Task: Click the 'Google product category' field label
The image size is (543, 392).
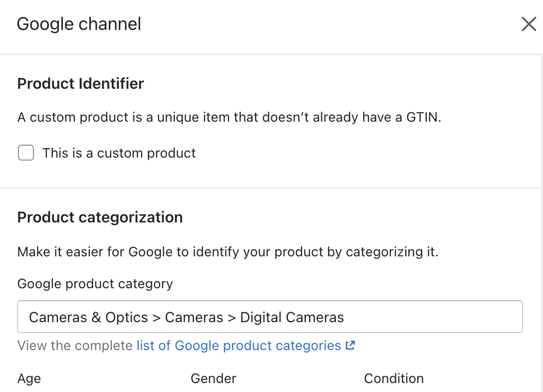Action: pyautogui.click(x=95, y=284)
